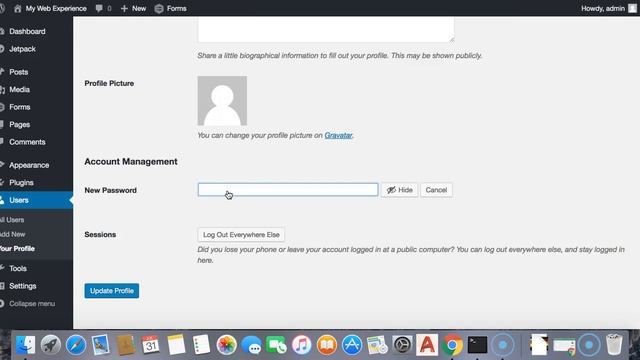Open the Dashboard menu
Screen dimensions: 640x360
27,31
